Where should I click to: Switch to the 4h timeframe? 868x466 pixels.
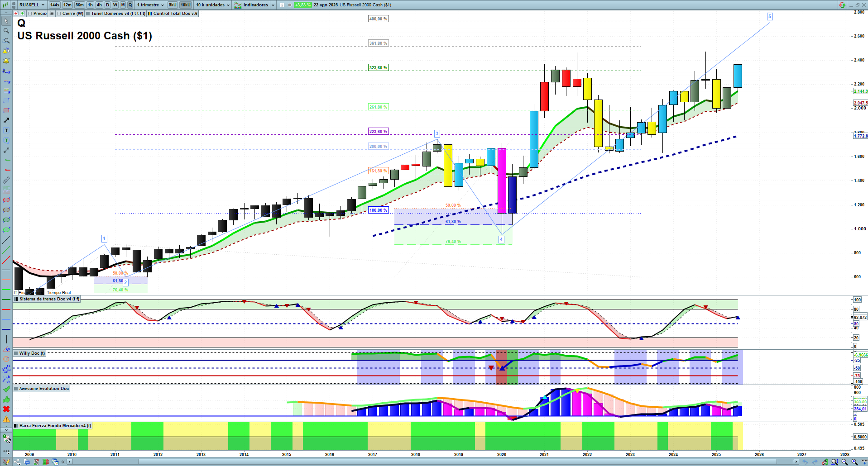[x=99, y=5]
